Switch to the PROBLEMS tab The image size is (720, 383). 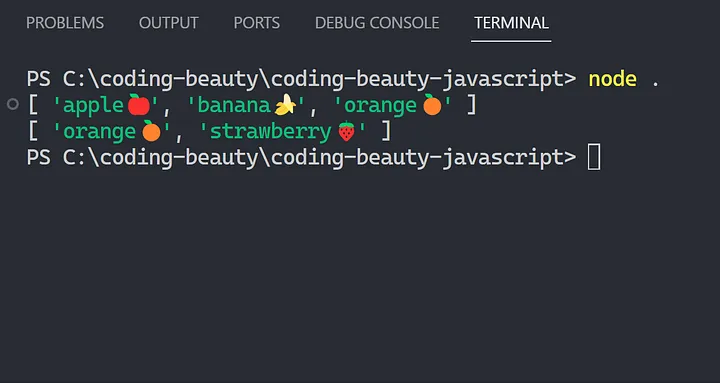65,23
